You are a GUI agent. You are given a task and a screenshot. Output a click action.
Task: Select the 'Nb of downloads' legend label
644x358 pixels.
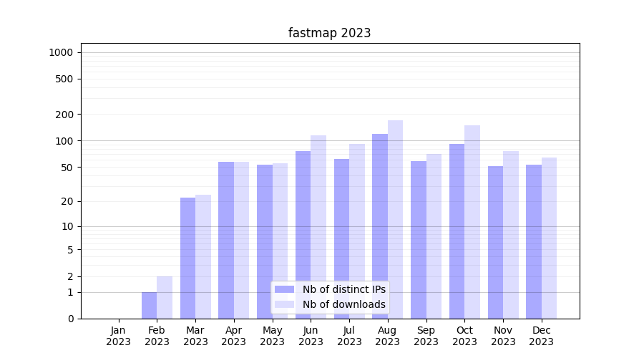[343, 304]
